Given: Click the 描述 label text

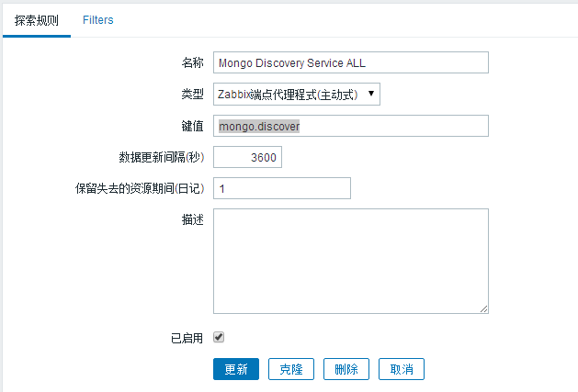Looking at the screenshot, I should coord(192,219).
